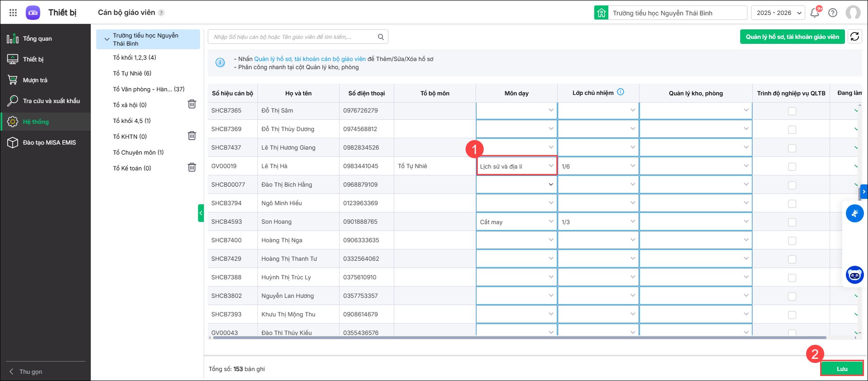Click the horizontal table scrollbar
868x381 pixels.
[x=519, y=338]
